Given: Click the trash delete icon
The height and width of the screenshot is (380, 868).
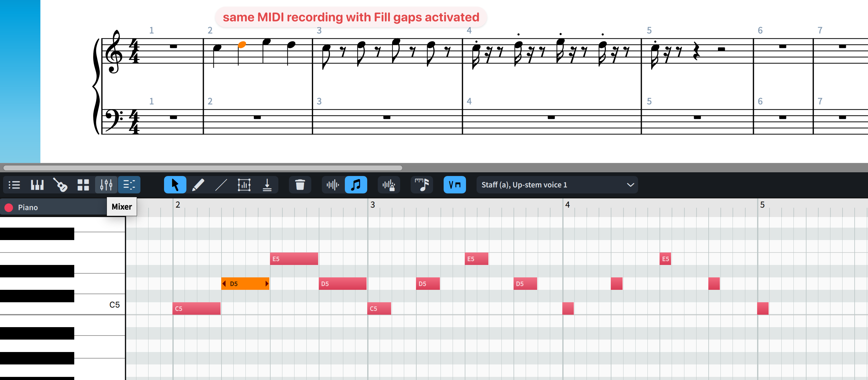Looking at the screenshot, I should coord(300,185).
